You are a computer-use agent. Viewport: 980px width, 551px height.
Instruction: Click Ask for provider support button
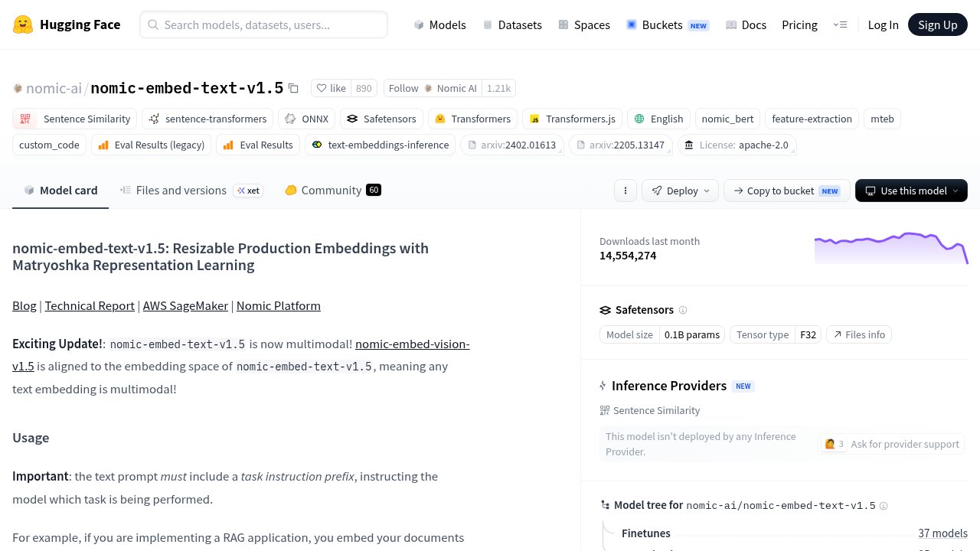(891, 444)
